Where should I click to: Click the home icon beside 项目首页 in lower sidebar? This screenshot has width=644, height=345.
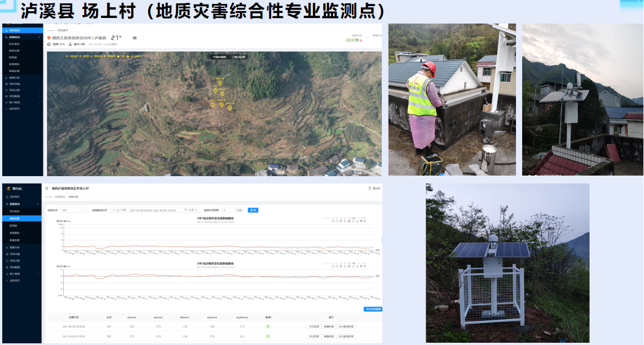(x=8, y=197)
